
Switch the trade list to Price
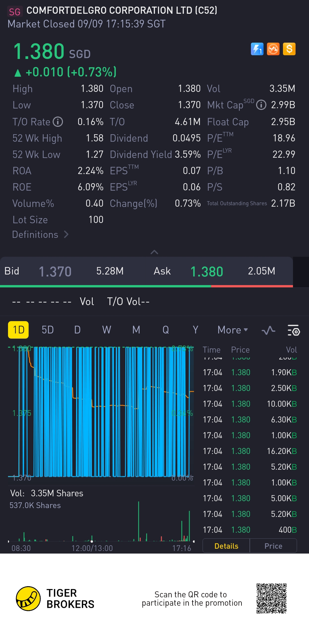click(x=273, y=546)
